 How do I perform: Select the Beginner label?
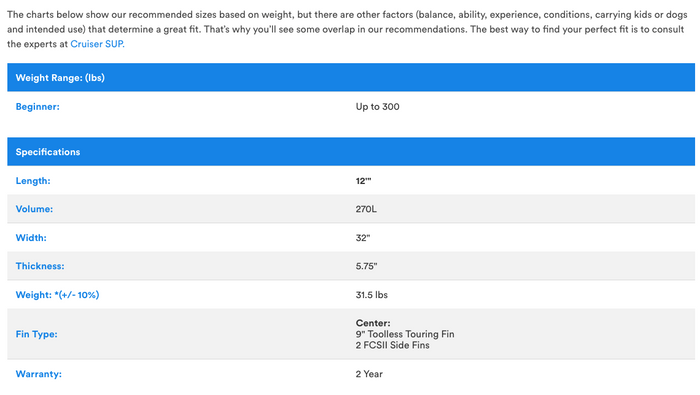pos(38,107)
